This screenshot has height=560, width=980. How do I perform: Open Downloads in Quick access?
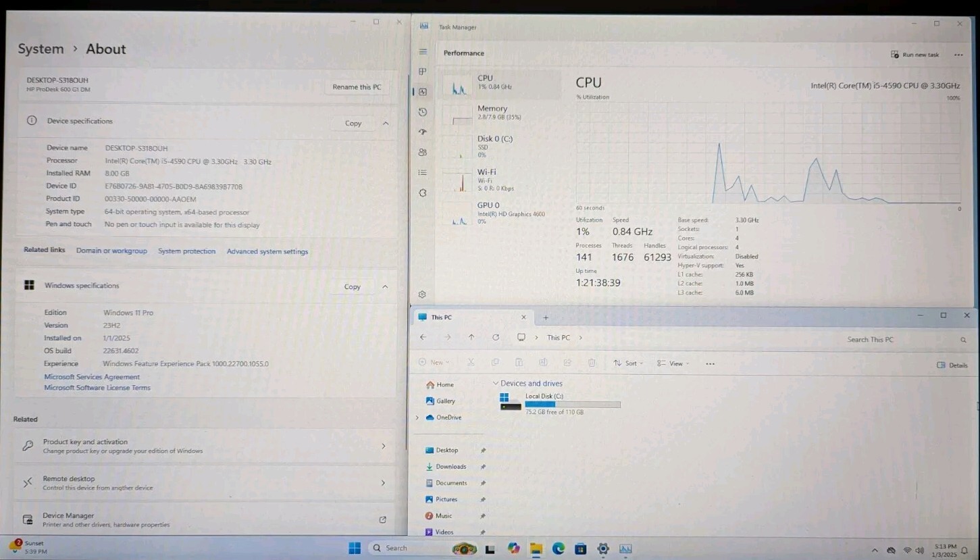[446, 467]
